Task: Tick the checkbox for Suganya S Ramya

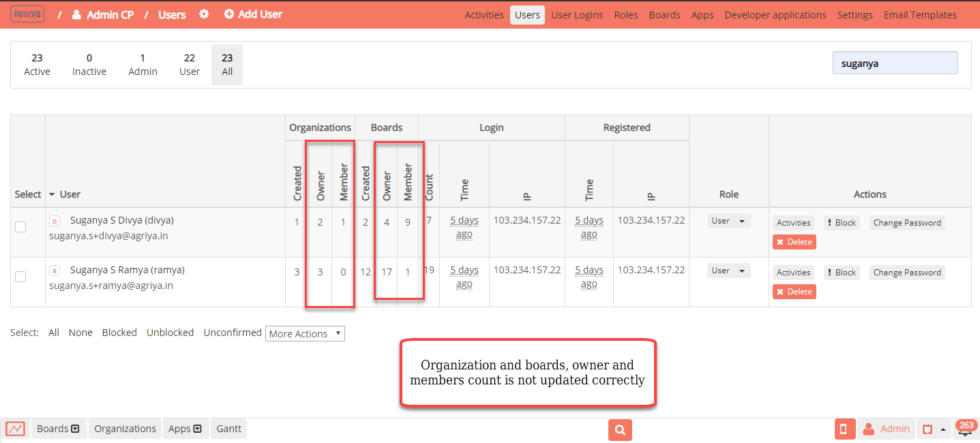Action: [20, 276]
